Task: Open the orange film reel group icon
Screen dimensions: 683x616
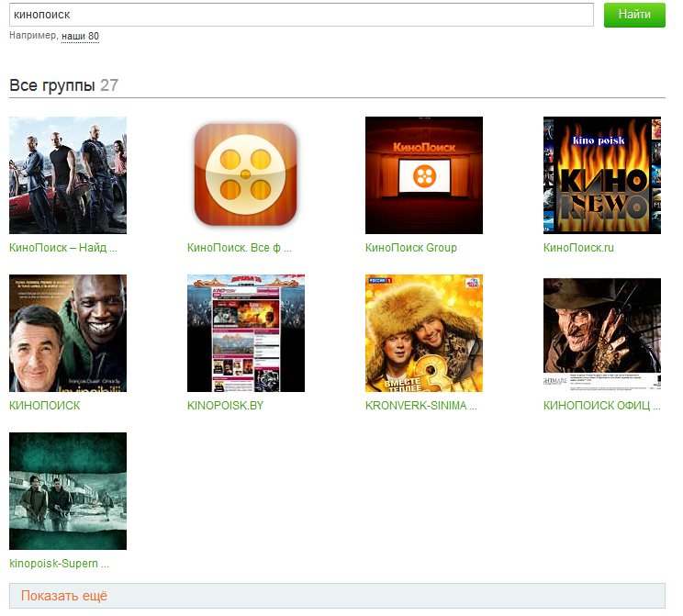Action: pos(246,175)
